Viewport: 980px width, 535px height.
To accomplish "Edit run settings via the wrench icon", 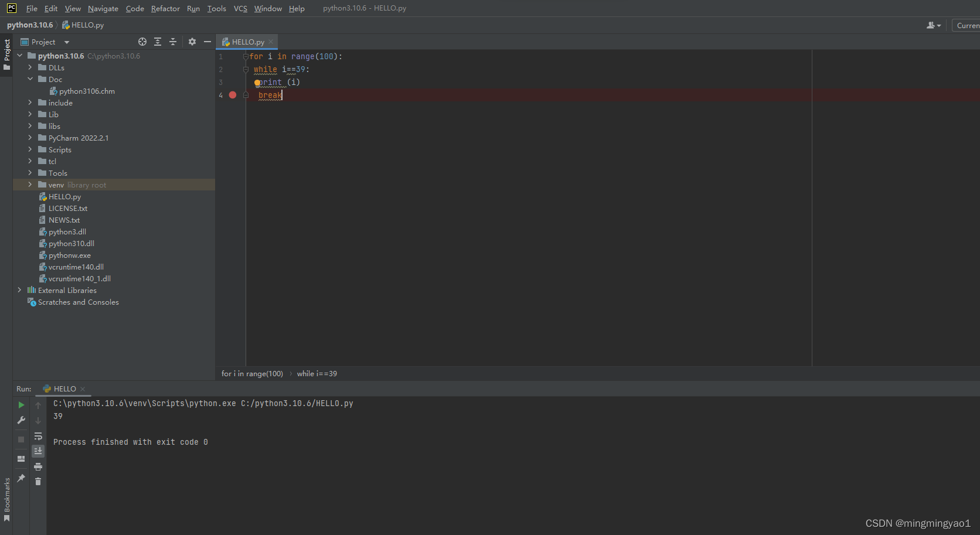I will point(21,420).
